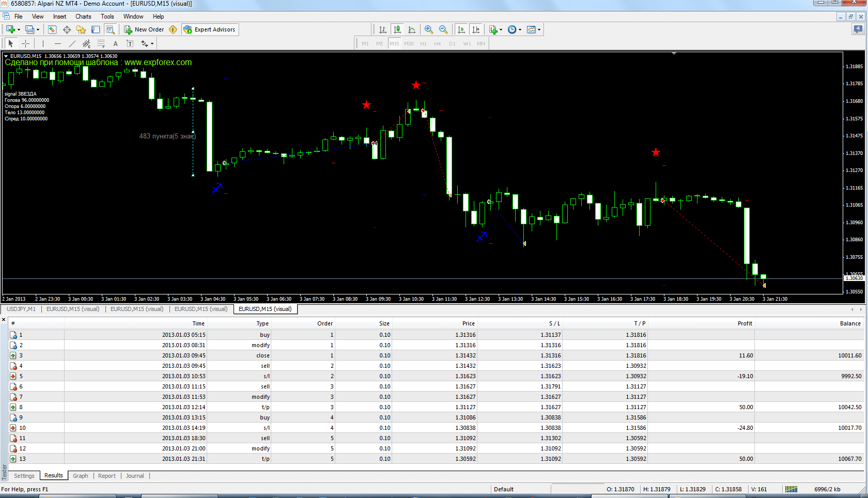The image size is (868, 498).
Task: Toggle chart Auto Scroll
Action: click(461, 29)
